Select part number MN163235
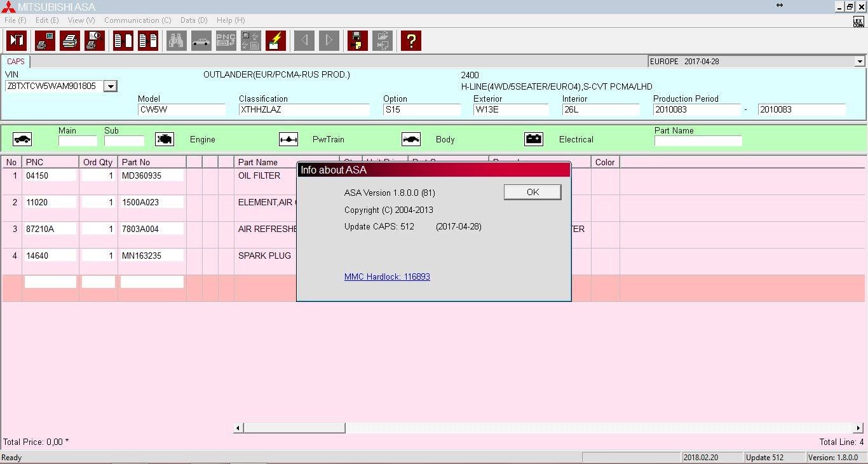868x464 pixels. (x=152, y=256)
